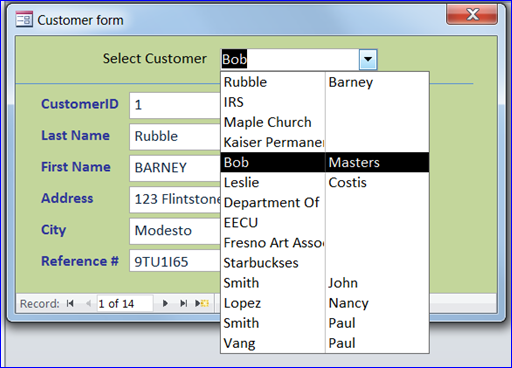Choose Smith Paul from the list
The width and height of the screenshot is (512, 368).
tap(325, 323)
